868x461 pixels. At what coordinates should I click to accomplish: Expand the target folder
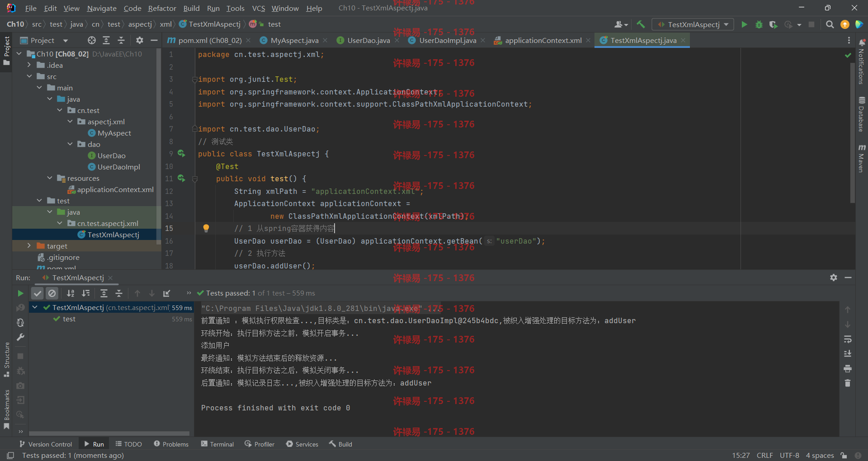[x=29, y=246]
